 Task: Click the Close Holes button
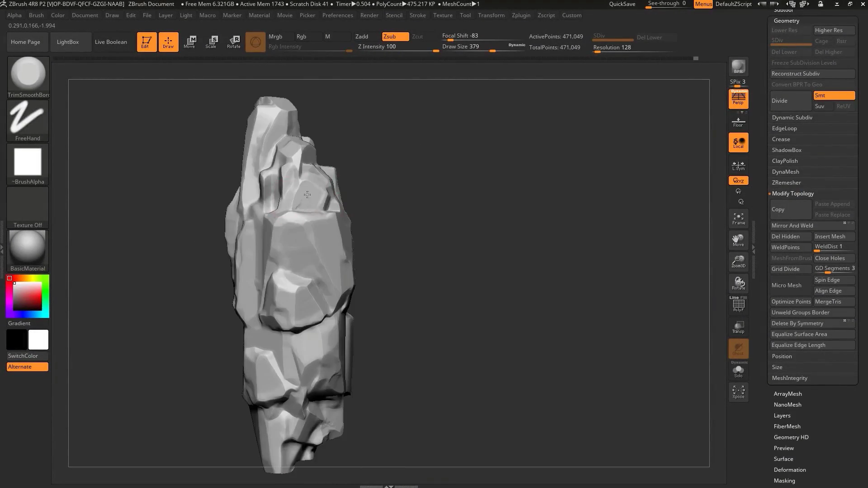tap(834, 258)
